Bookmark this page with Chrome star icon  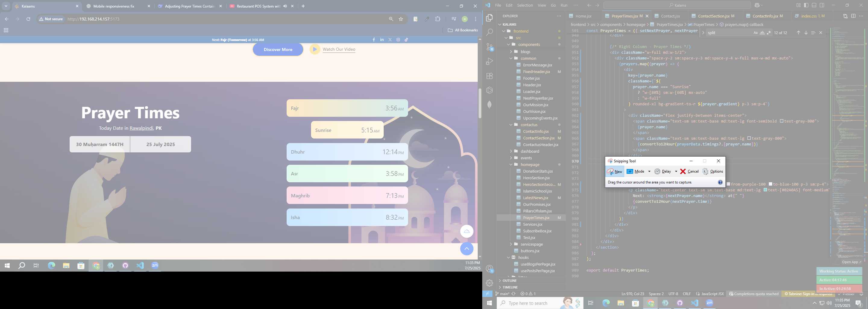401,19
